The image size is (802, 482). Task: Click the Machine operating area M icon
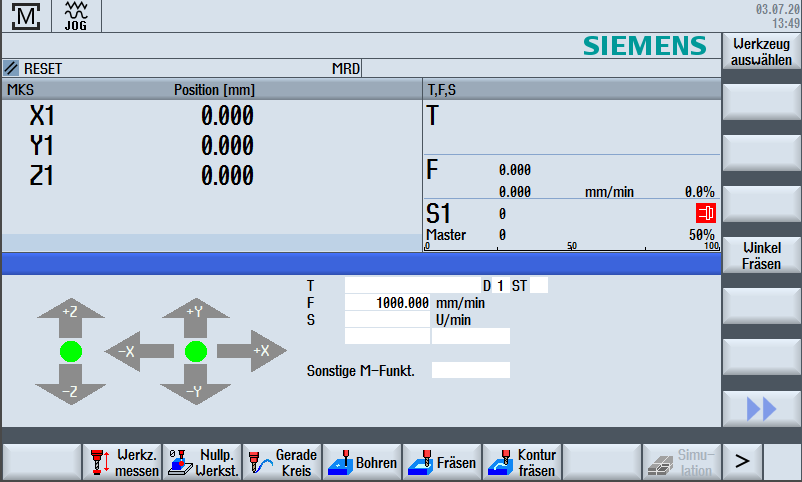tap(26, 16)
